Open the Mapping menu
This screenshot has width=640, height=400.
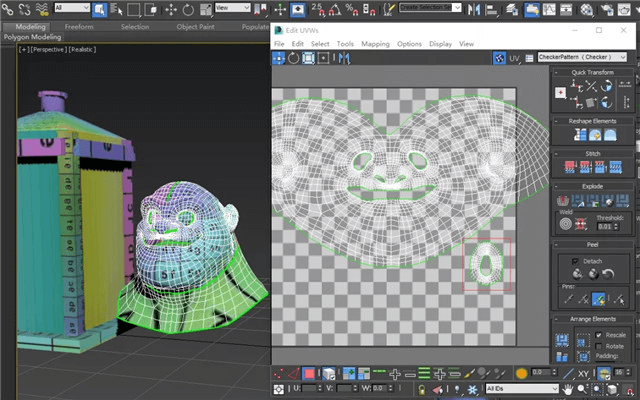pyautogui.click(x=375, y=44)
